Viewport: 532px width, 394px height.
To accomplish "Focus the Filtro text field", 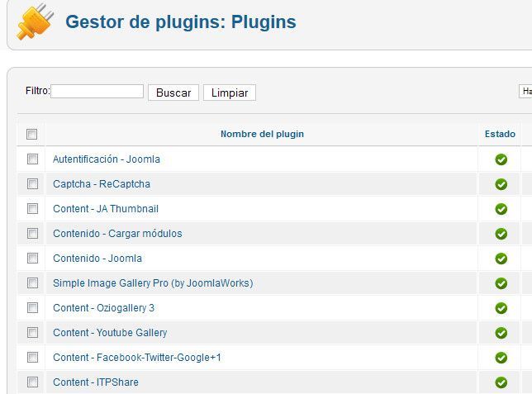I will [97, 92].
